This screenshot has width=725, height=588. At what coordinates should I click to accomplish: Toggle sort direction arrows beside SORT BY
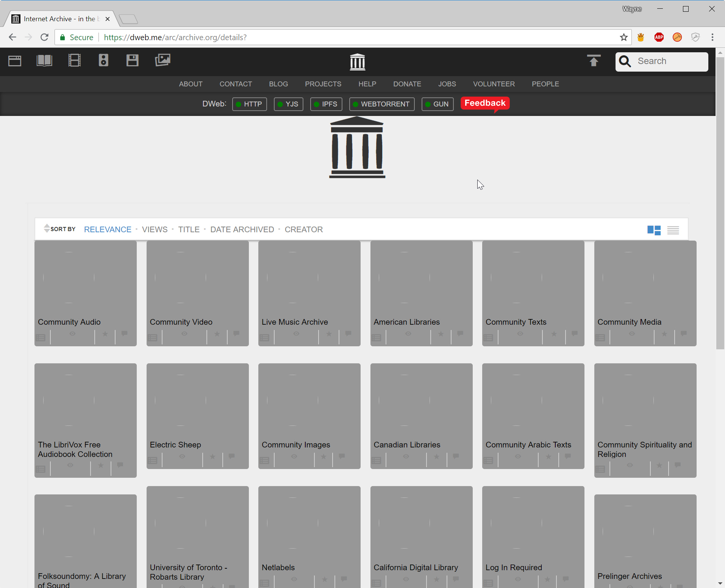(x=47, y=228)
